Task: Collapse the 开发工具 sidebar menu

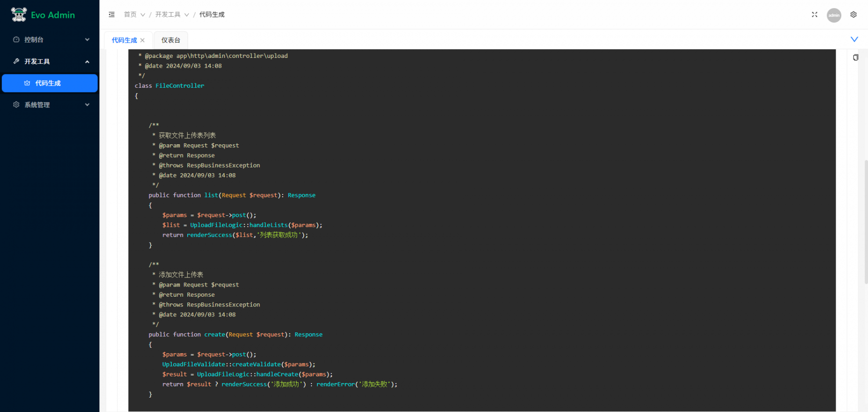Action: pos(87,61)
